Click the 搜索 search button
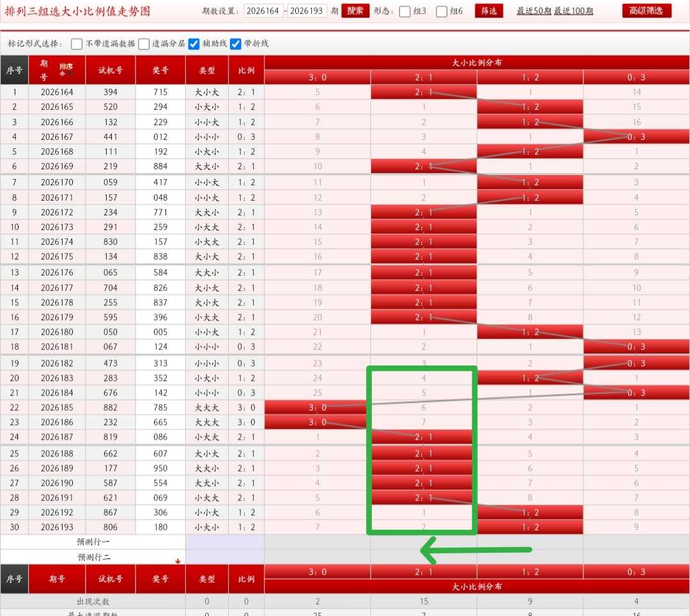This screenshot has height=616, width=690. (355, 11)
